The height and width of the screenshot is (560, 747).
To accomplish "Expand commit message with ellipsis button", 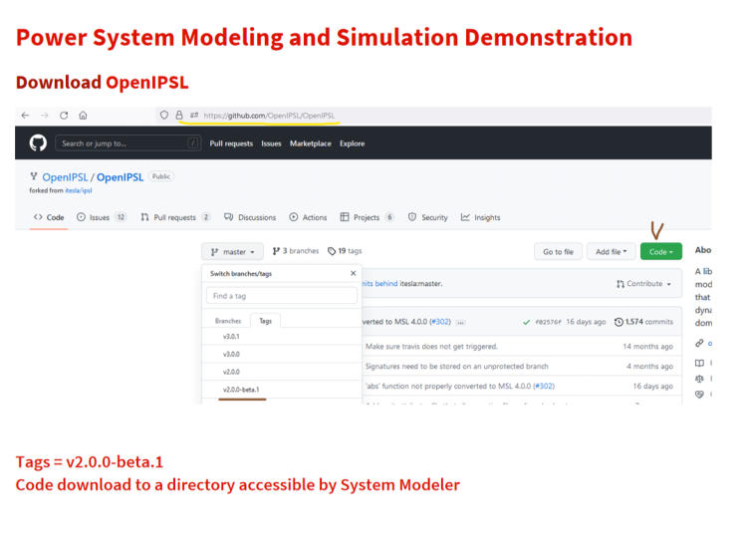I will click(x=460, y=322).
